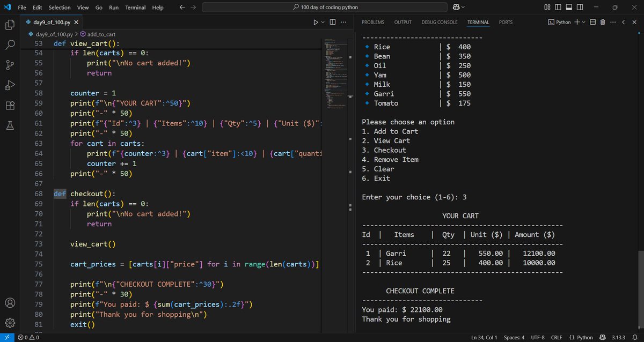Switch to the DEBUG CONSOLE tab

point(440,22)
